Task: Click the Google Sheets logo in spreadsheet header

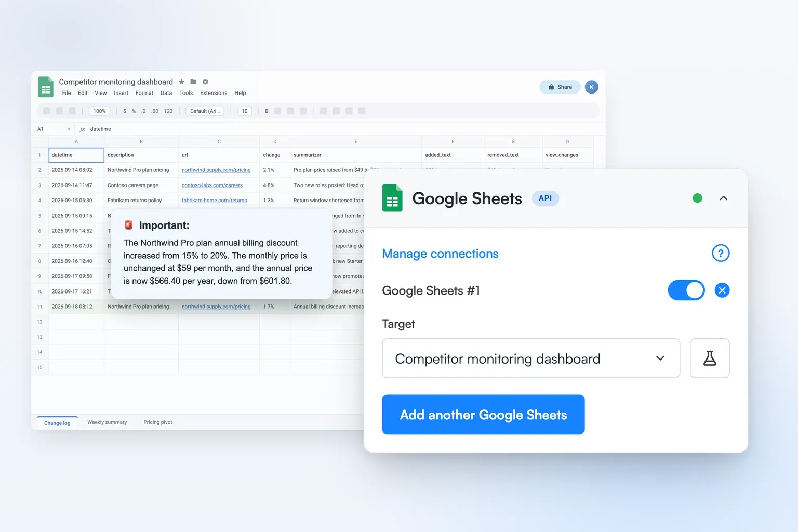Action: [x=46, y=87]
